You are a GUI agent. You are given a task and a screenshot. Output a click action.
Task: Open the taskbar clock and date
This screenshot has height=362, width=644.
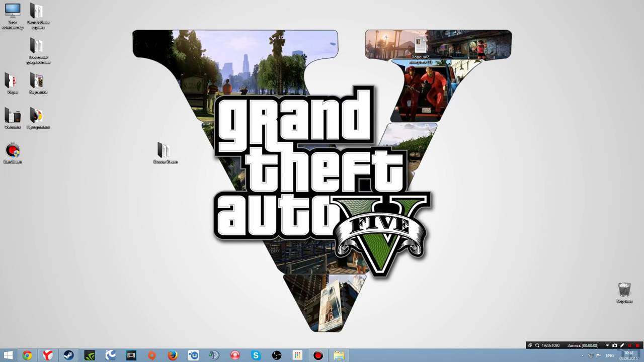629,355
